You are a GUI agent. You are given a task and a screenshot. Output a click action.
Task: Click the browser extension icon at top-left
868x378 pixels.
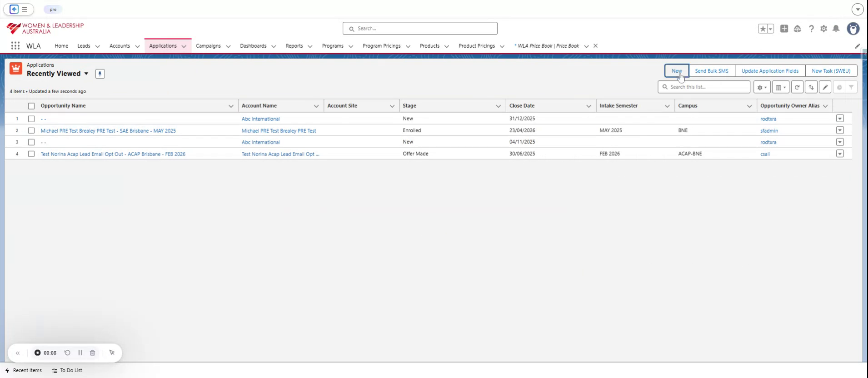pyautogui.click(x=14, y=9)
